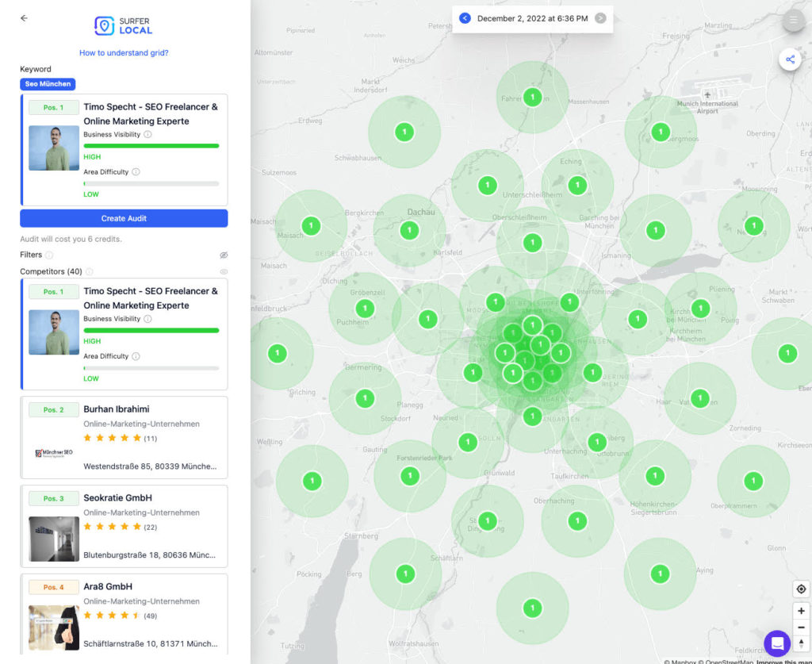Open Timo Specht photo in competitors list
812x664 pixels.
[54, 332]
